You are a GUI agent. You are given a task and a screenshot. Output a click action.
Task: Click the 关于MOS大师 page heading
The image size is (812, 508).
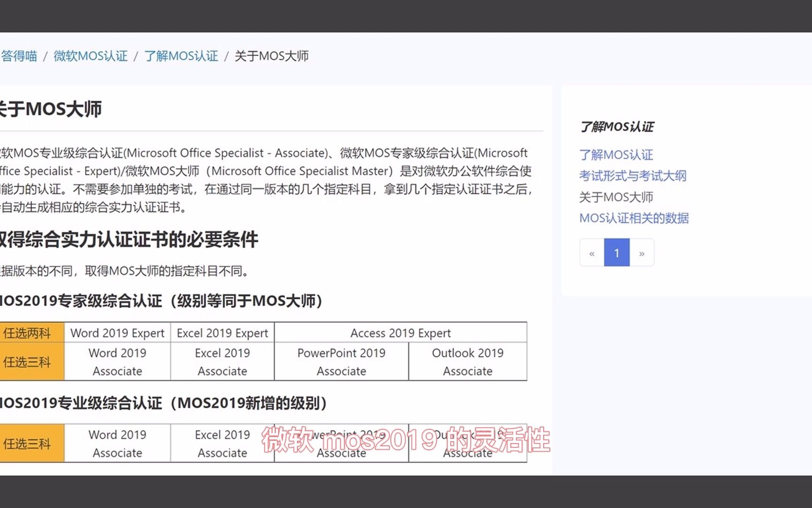[x=50, y=109]
